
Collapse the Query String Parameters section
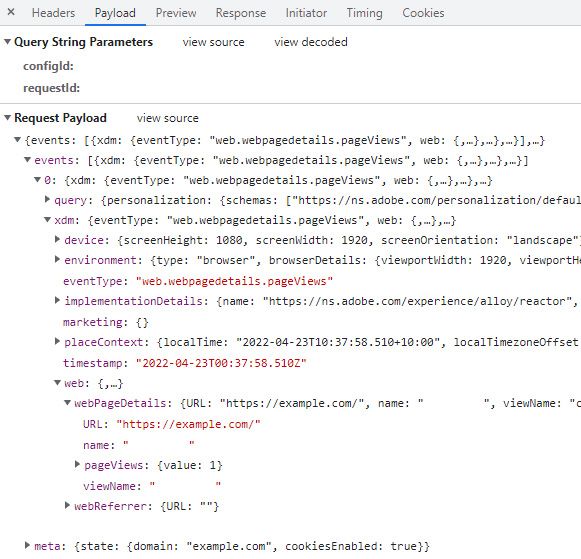(x=7, y=41)
